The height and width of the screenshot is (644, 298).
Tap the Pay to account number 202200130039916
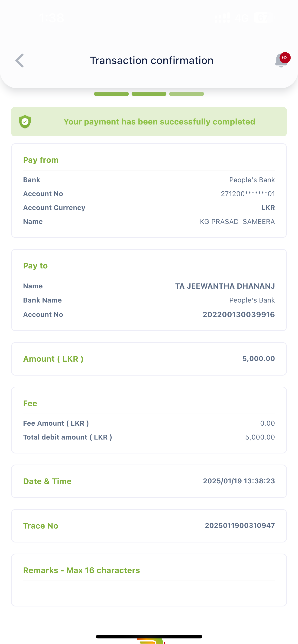(x=238, y=315)
